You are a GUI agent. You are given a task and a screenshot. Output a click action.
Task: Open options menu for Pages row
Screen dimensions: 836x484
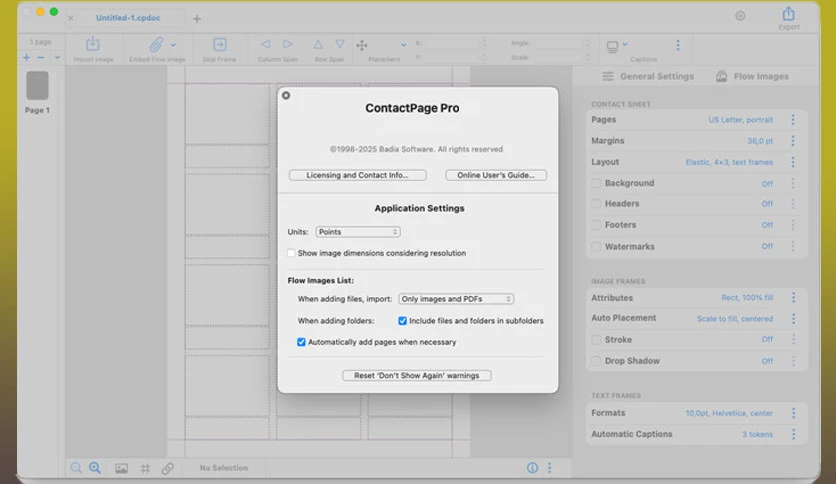[793, 119]
